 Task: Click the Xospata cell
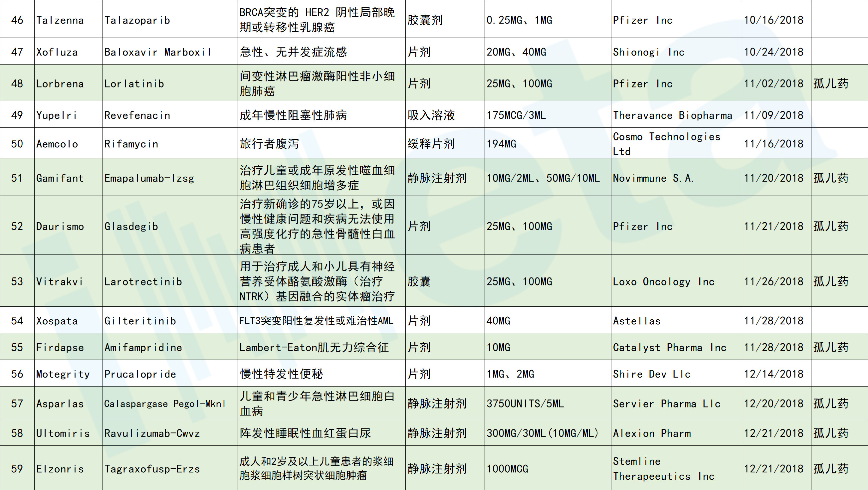click(69, 320)
